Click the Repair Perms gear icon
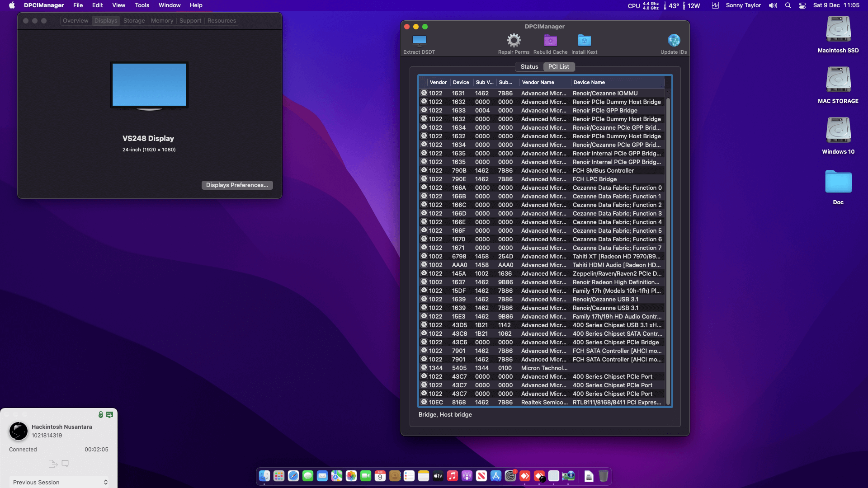This screenshot has height=488, width=868. [x=514, y=41]
